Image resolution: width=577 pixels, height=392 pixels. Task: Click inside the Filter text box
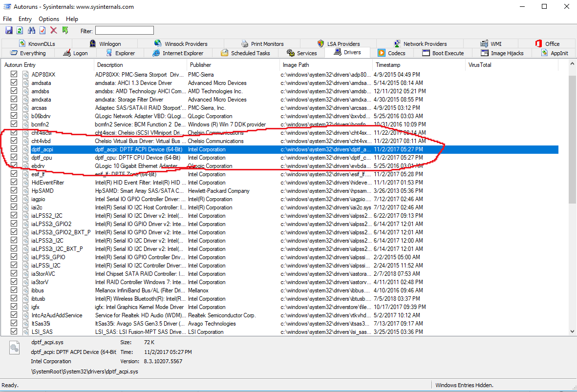[125, 31]
